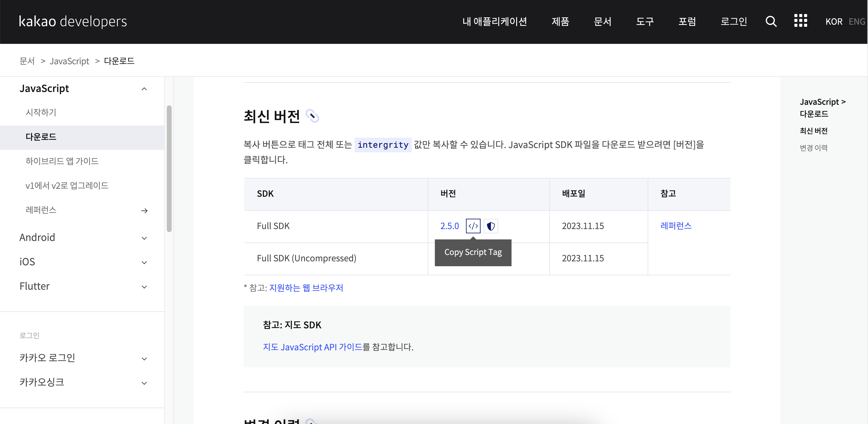Copy the Full SDK script tag
The image size is (868, 424).
pos(473,226)
